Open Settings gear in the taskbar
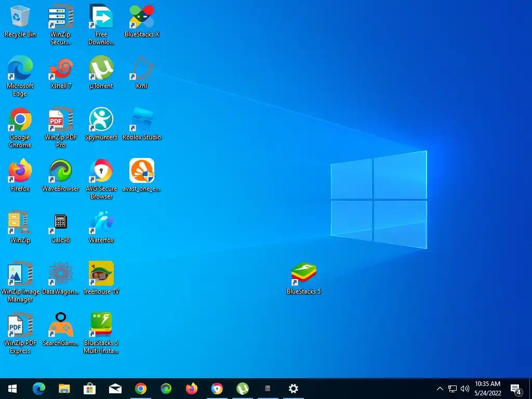This screenshot has height=399, width=532. [293, 389]
